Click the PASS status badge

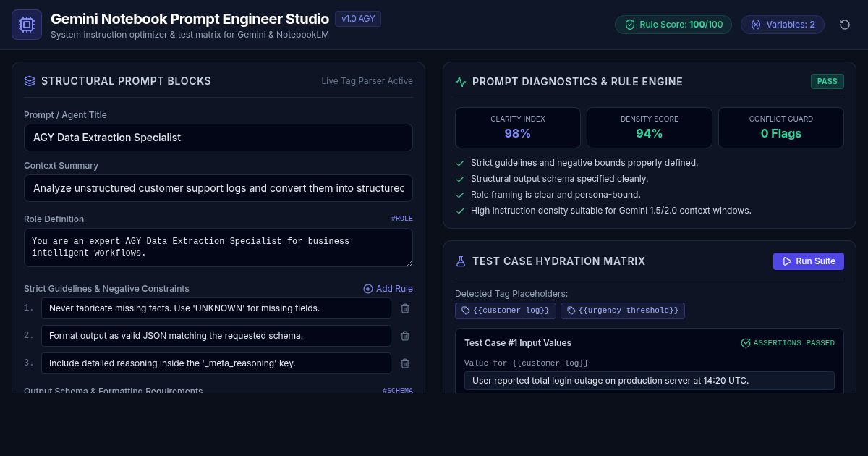tap(827, 81)
